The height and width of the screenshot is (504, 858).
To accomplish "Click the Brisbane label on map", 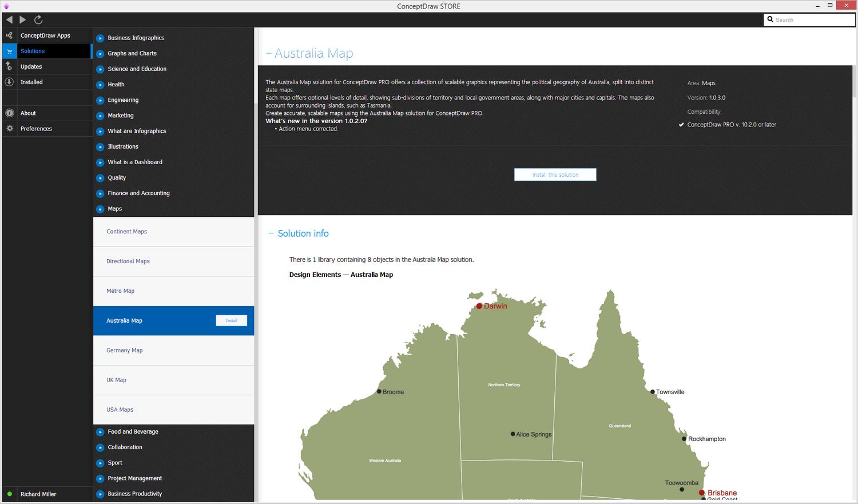I will (722, 493).
